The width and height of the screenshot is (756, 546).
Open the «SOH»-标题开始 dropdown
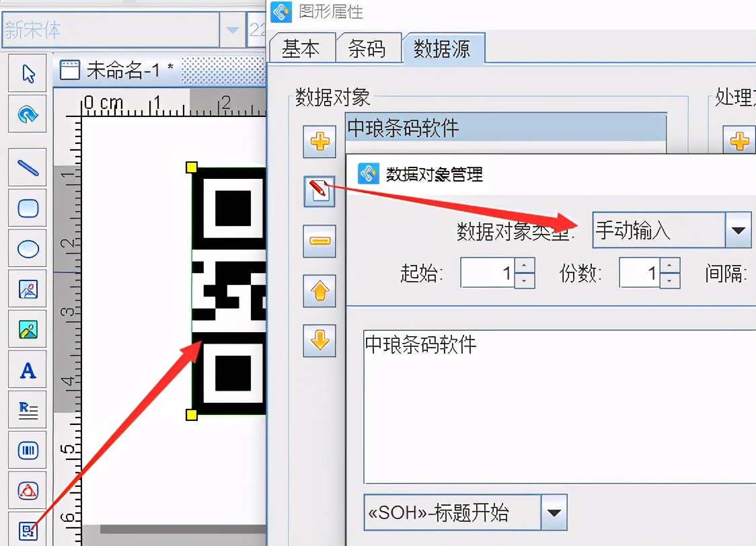pos(554,512)
